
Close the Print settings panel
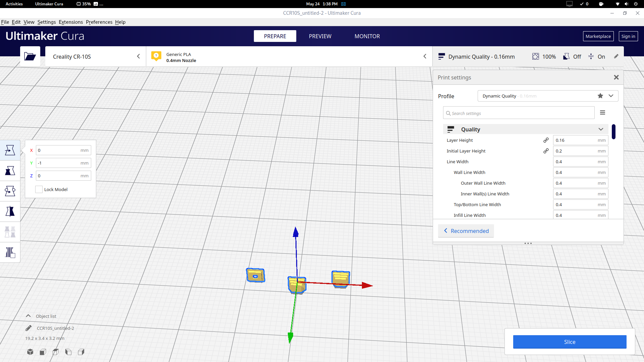[616, 77]
